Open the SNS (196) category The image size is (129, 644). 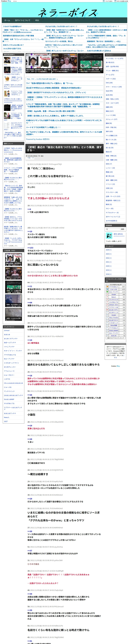[x=109, y=83]
